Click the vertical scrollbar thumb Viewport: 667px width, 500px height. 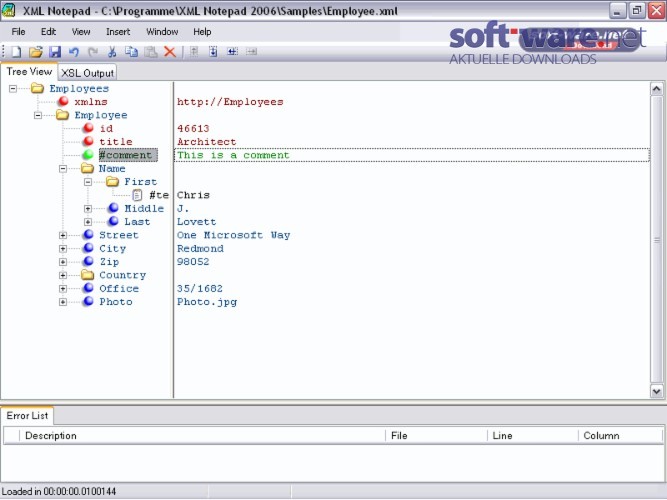656,240
